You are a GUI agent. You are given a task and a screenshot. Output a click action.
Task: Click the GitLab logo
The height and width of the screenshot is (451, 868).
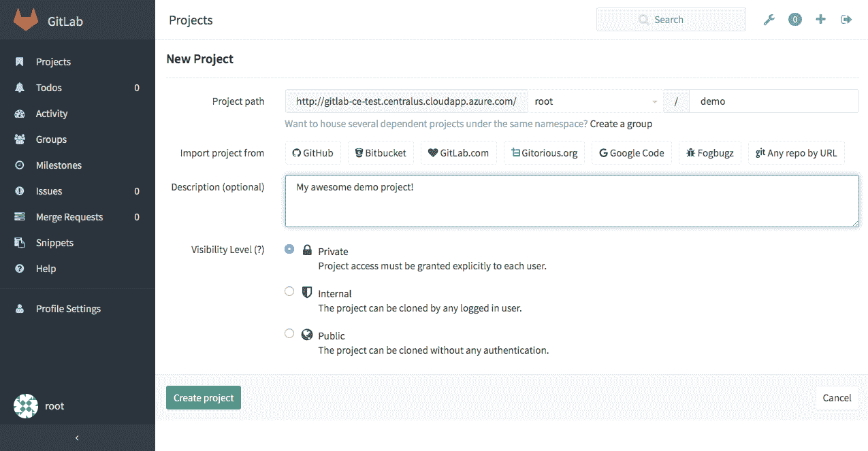(x=25, y=20)
